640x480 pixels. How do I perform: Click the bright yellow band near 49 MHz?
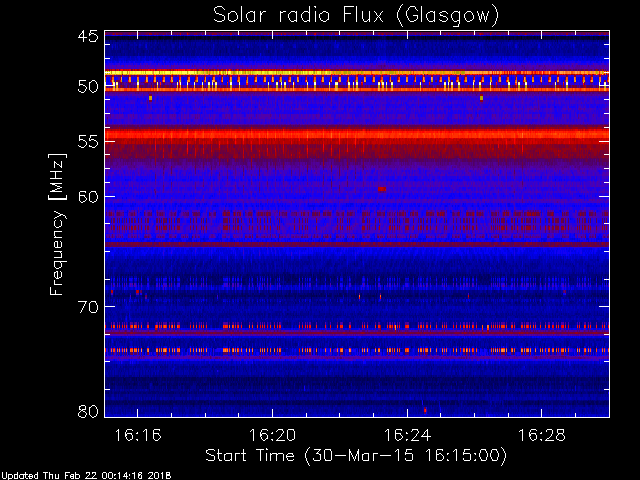point(357,73)
